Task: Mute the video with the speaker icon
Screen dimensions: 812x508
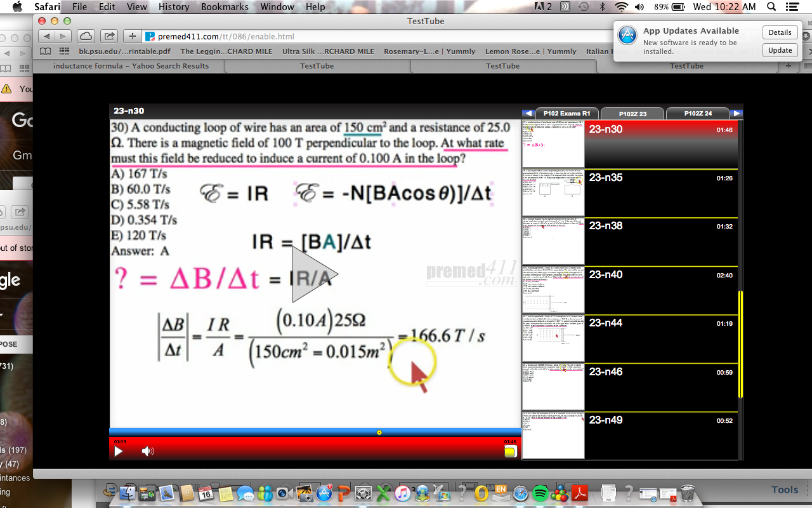Action: (148, 451)
